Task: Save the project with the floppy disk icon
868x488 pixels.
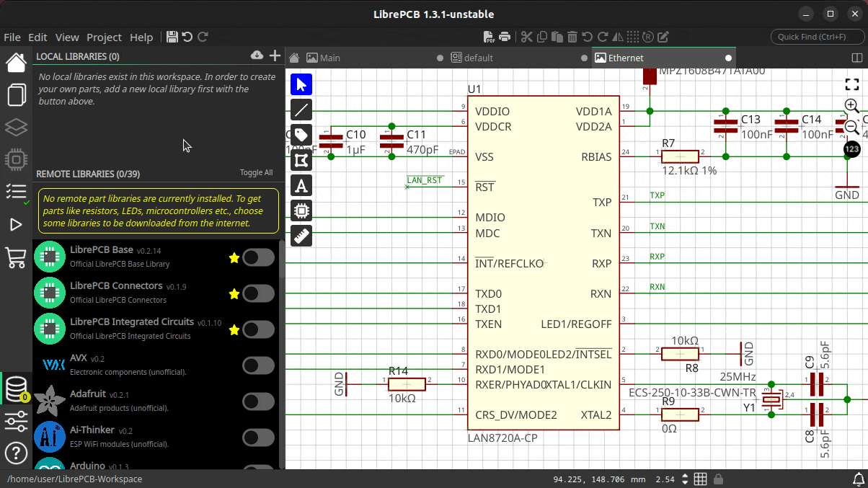Action: (x=172, y=37)
